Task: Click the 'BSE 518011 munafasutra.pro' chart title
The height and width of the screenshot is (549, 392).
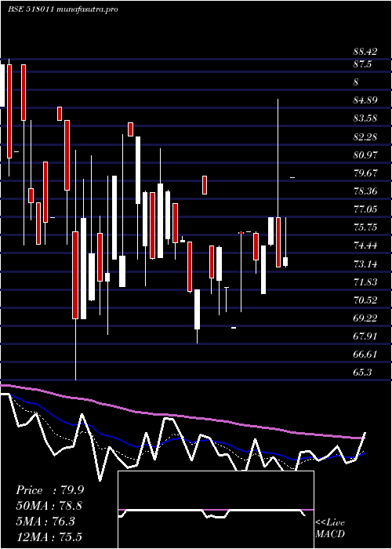Action: tap(63, 9)
